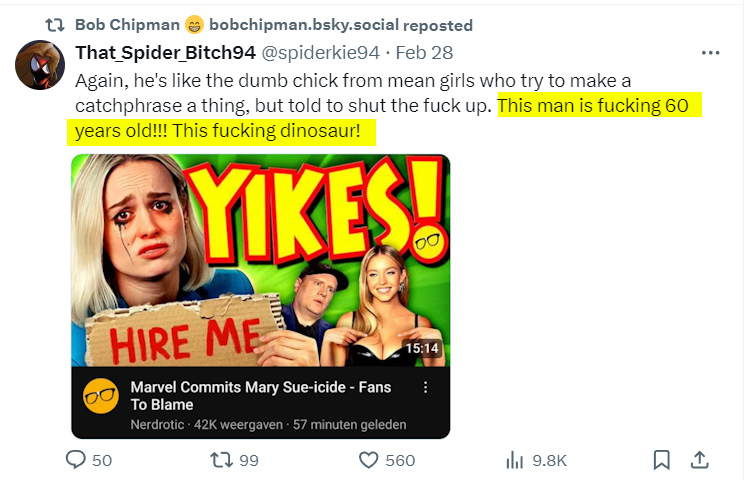
Task: Open the Spider-themed profile avatar
Action: point(40,65)
